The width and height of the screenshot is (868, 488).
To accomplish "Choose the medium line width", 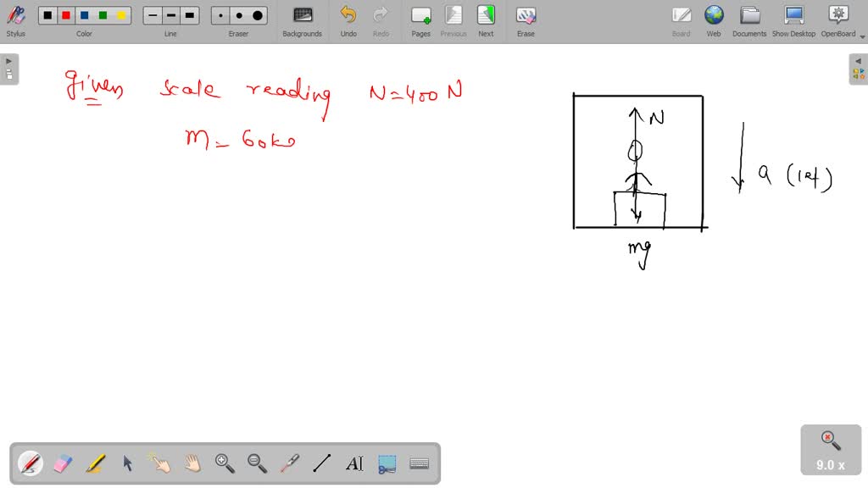I will [x=171, y=15].
